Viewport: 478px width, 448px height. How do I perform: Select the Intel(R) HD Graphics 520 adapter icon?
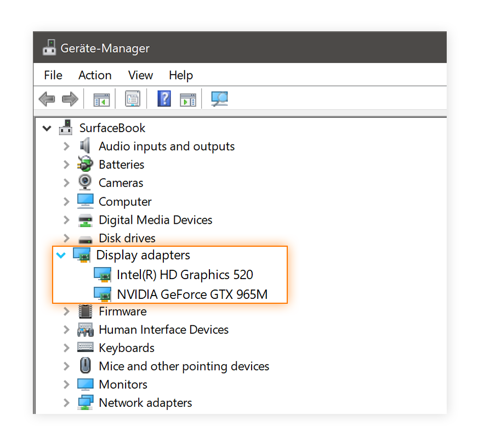[x=103, y=275]
